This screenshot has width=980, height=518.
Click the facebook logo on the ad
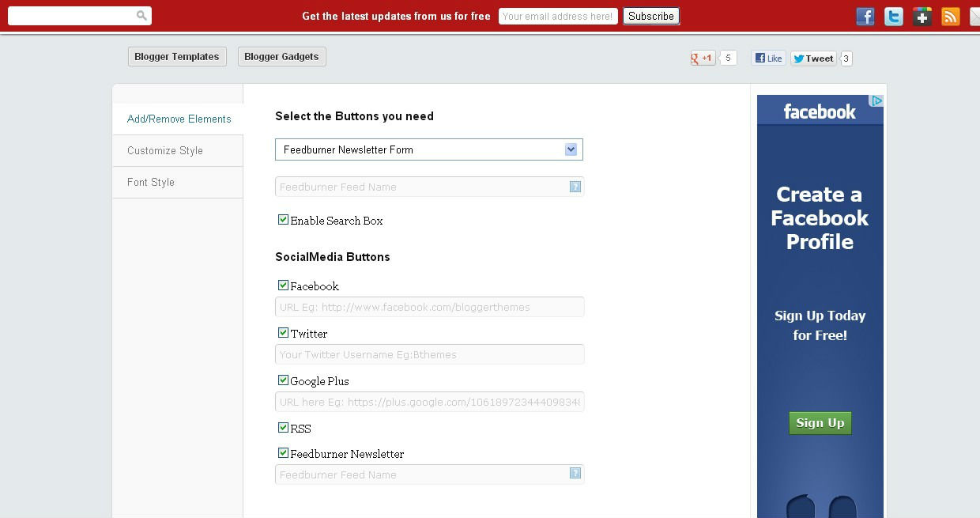coord(820,112)
